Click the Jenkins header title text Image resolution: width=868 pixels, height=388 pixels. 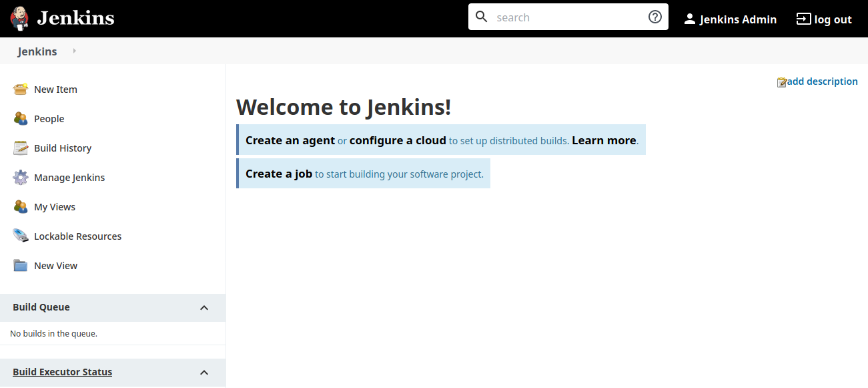75,19
